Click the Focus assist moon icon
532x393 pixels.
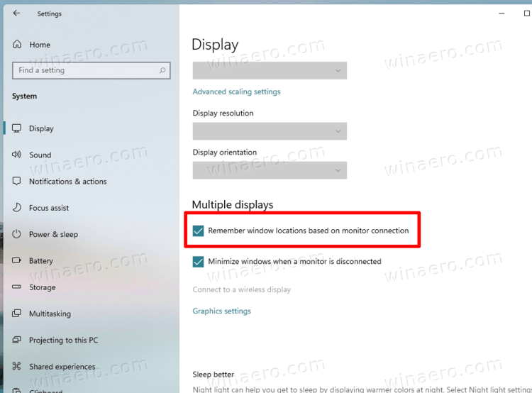coord(17,208)
